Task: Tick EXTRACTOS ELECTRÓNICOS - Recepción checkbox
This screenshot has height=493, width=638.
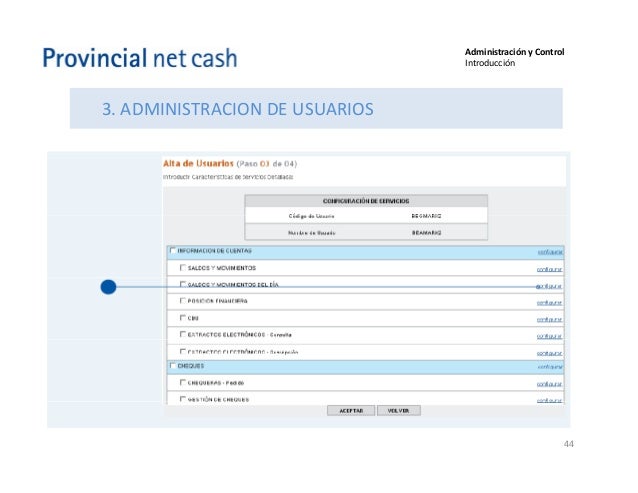Action: [x=183, y=351]
